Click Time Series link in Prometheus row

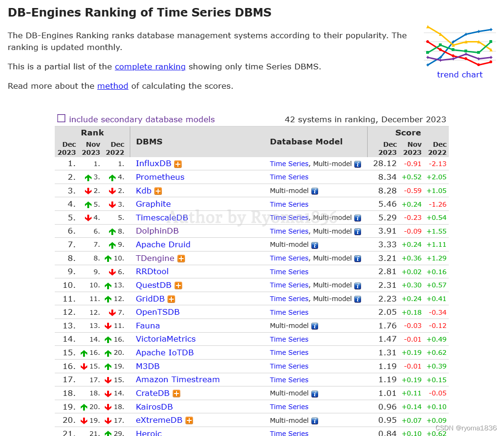289,177
